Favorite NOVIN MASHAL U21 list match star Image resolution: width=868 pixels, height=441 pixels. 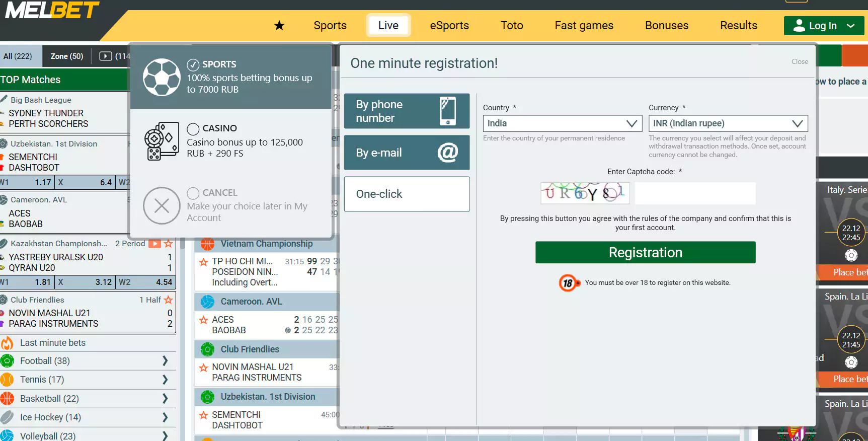(x=204, y=367)
